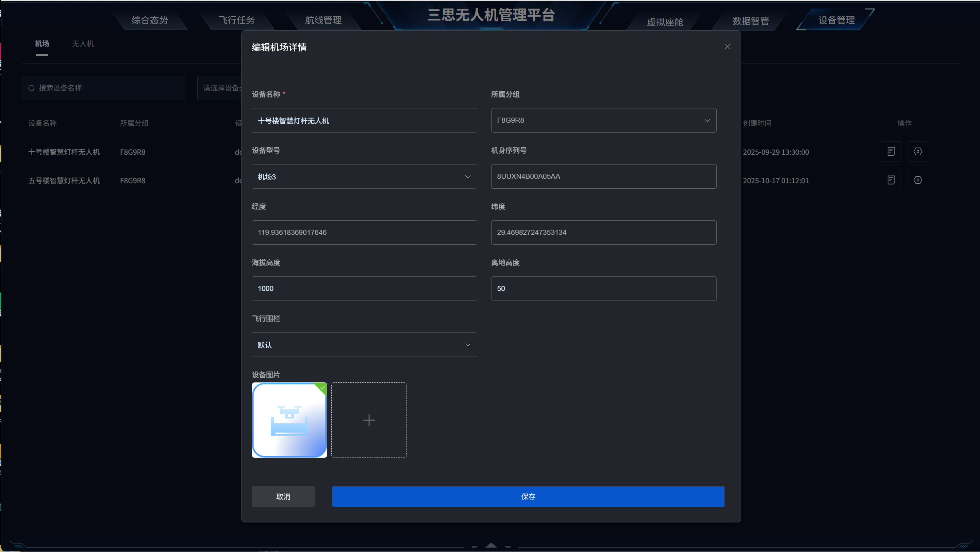The image size is (980, 552).
Task: Click the 设备名称 input field in dialog
Action: (x=364, y=121)
